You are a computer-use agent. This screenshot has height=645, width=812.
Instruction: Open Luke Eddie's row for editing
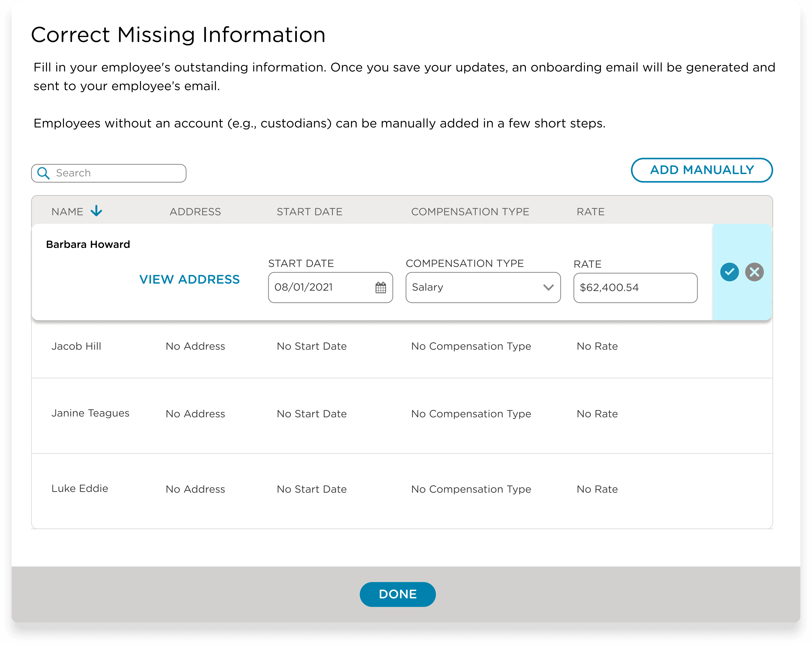coord(80,489)
